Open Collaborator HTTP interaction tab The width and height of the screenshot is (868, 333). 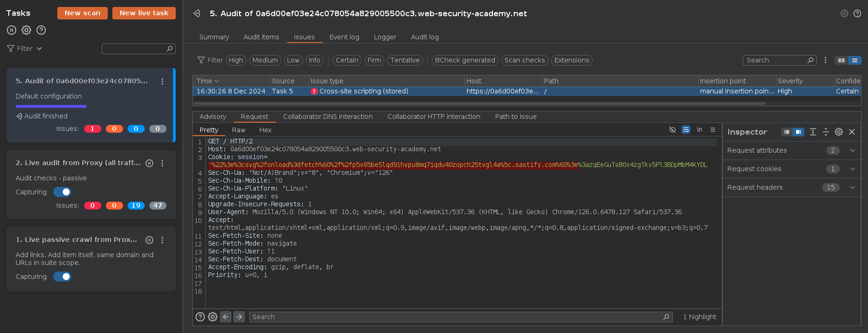pos(434,117)
